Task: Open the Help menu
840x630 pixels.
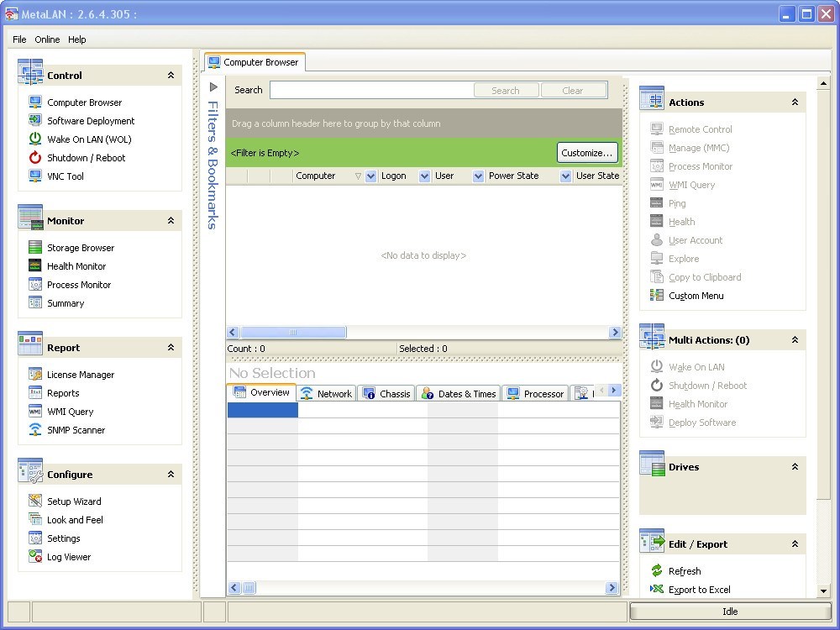Action: (76, 39)
